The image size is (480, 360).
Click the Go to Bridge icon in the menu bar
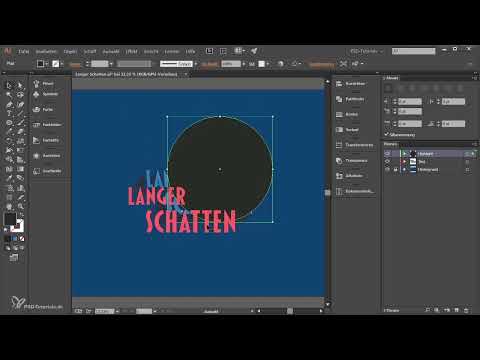pos(209,51)
